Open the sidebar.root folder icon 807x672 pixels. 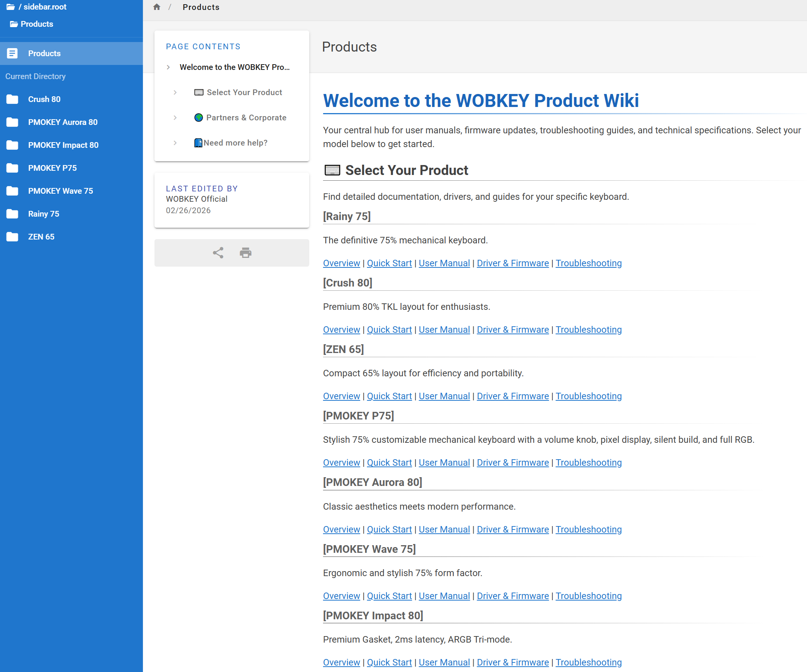tap(11, 7)
